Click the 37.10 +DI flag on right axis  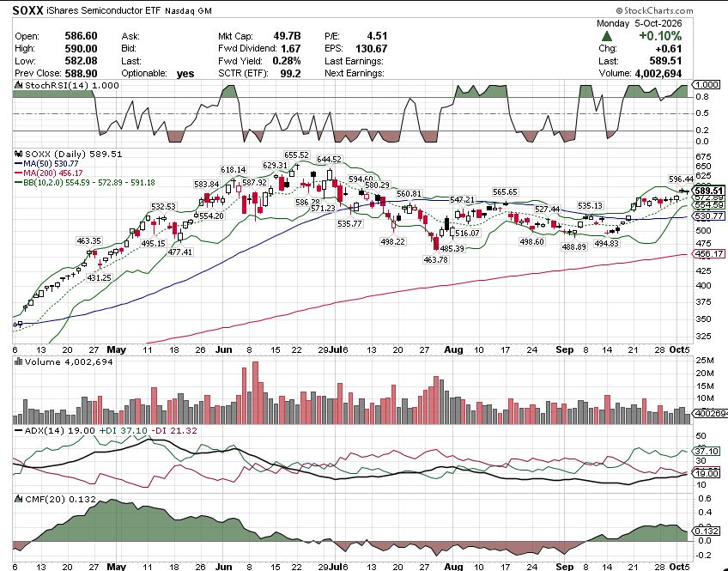707,452
